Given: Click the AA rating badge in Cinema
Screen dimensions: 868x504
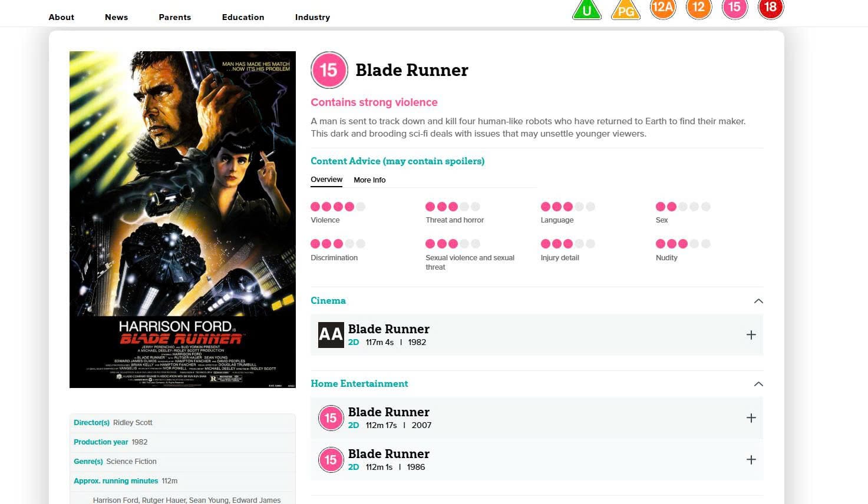Looking at the screenshot, I should click(331, 334).
